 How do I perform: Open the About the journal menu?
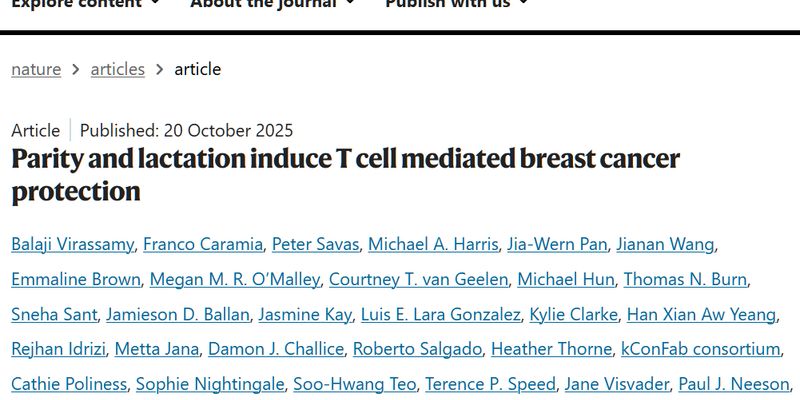pos(272,4)
